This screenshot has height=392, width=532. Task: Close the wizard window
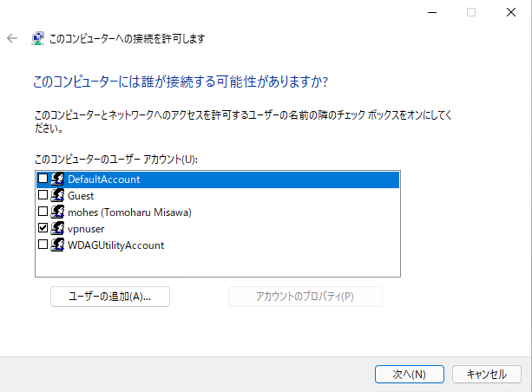511,12
